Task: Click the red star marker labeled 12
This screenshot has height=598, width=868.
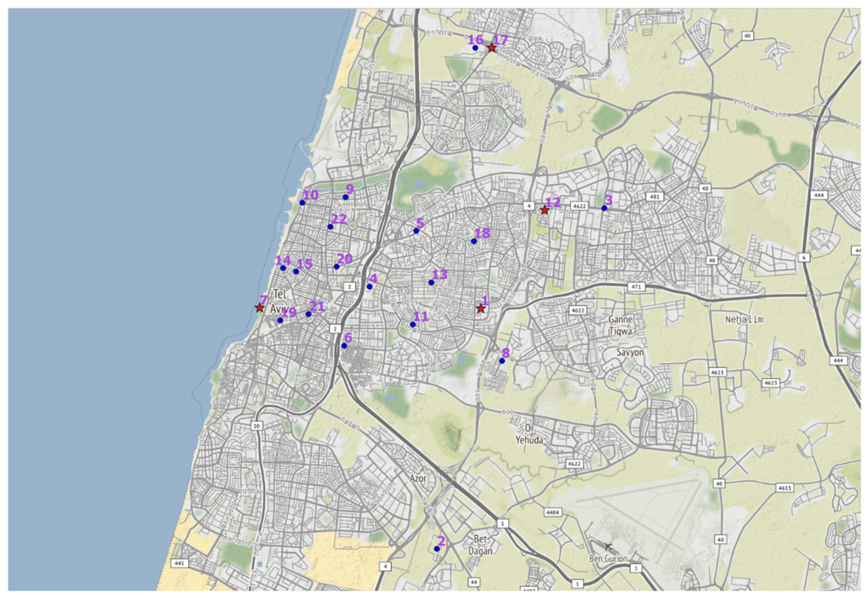Action: tap(545, 210)
